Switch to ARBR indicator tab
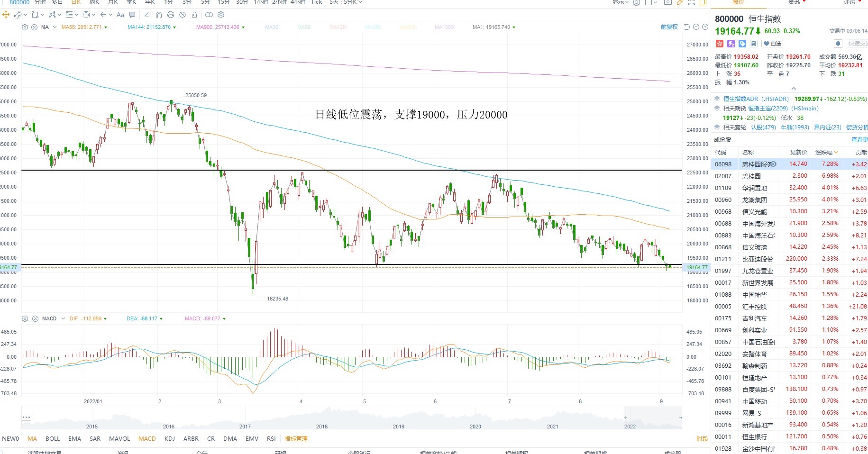 (191, 438)
